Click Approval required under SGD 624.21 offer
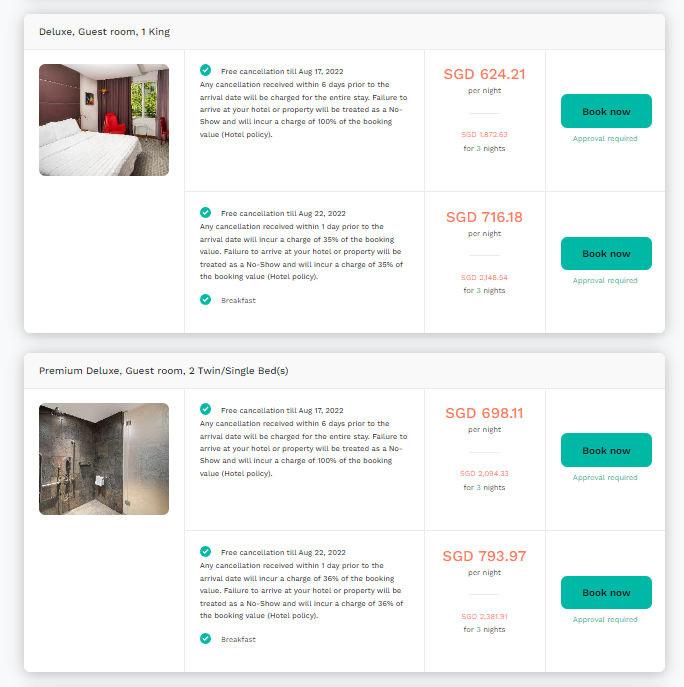The image size is (684, 687). [605, 138]
